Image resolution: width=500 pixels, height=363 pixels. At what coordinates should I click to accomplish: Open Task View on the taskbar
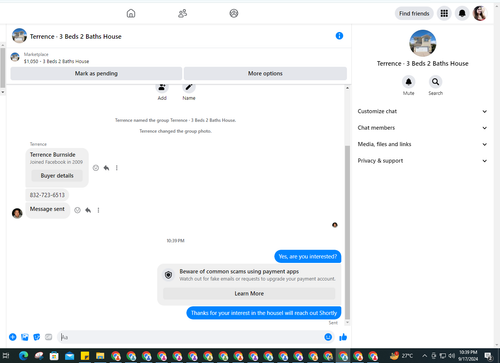click(6, 356)
